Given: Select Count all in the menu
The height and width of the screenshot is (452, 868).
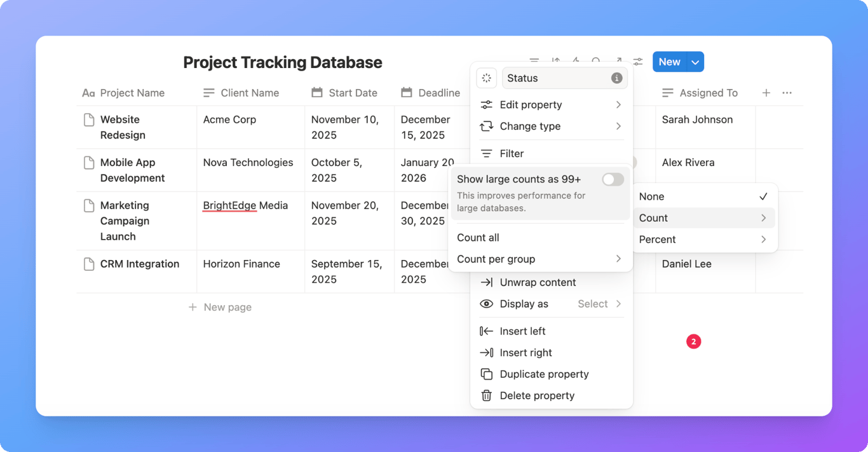Looking at the screenshot, I should point(478,237).
